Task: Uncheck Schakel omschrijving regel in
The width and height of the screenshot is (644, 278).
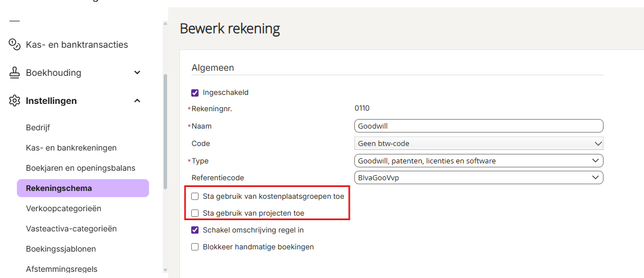Action: coord(195,230)
